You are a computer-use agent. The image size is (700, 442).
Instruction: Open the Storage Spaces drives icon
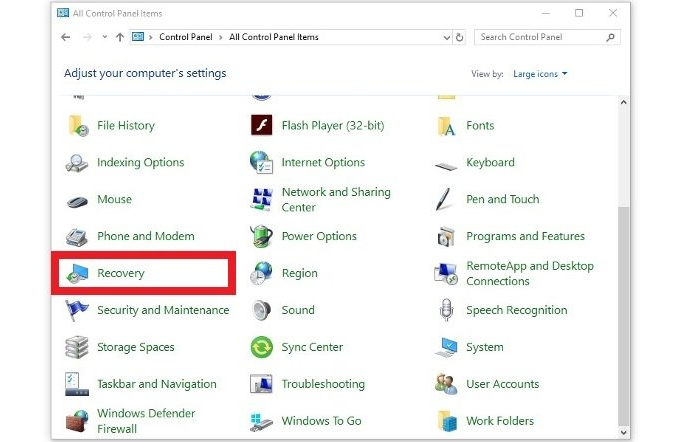click(77, 347)
